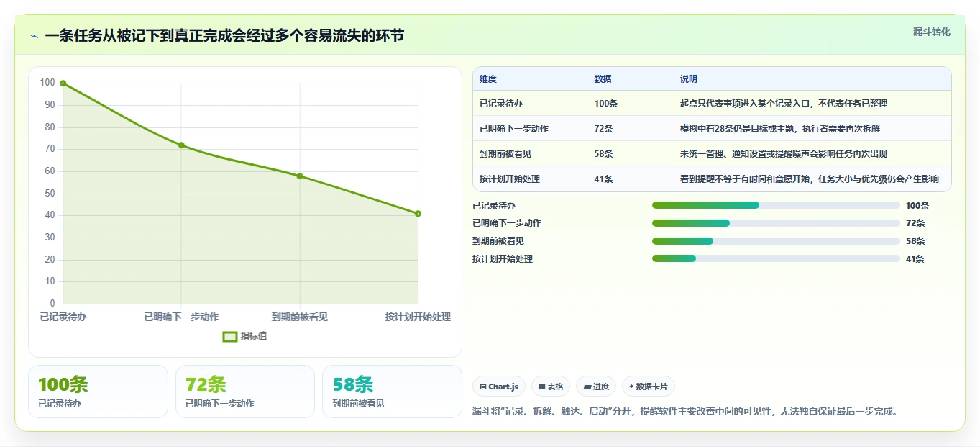Click the 100条 table data cell
This screenshot has width=980, height=447.
click(x=606, y=104)
